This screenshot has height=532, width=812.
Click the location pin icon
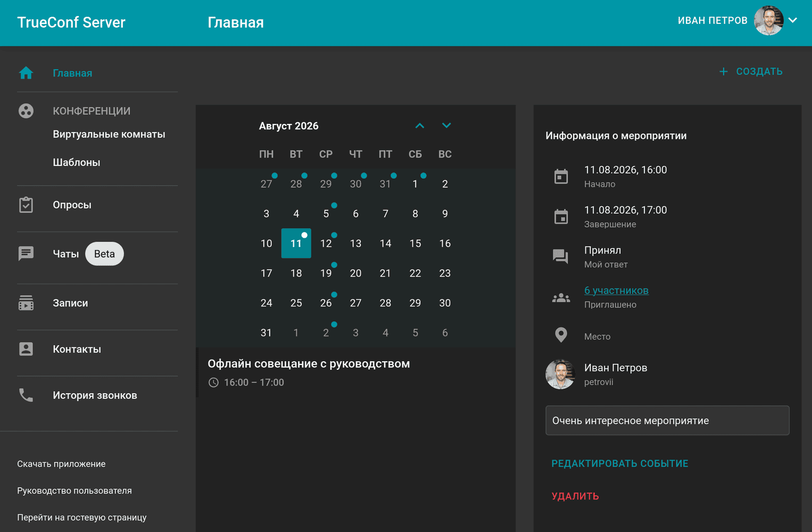(x=561, y=335)
